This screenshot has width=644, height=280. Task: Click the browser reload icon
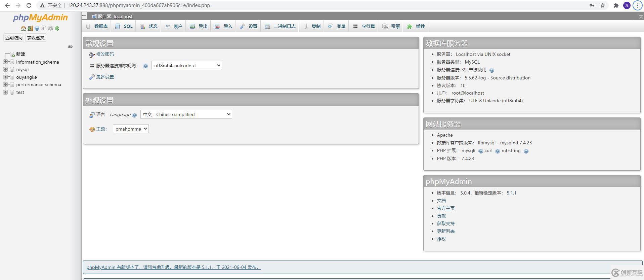point(29,5)
